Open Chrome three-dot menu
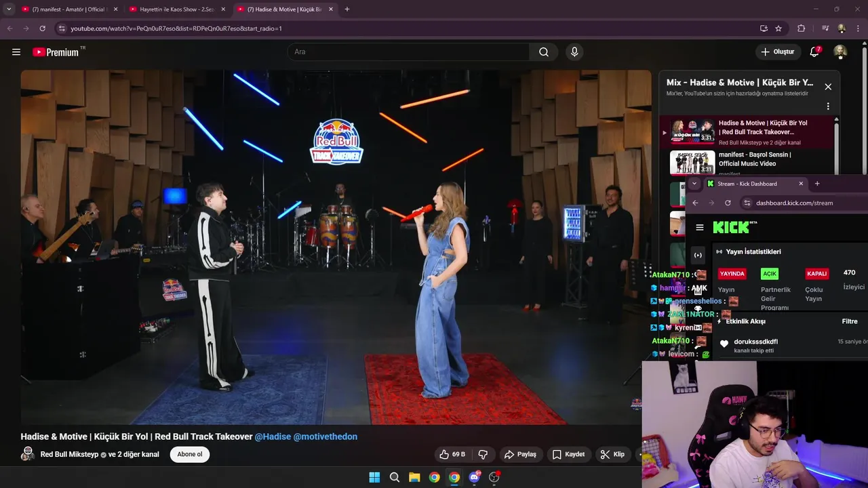The width and height of the screenshot is (868, 488). pyautogui.click(x=858, y=28)
